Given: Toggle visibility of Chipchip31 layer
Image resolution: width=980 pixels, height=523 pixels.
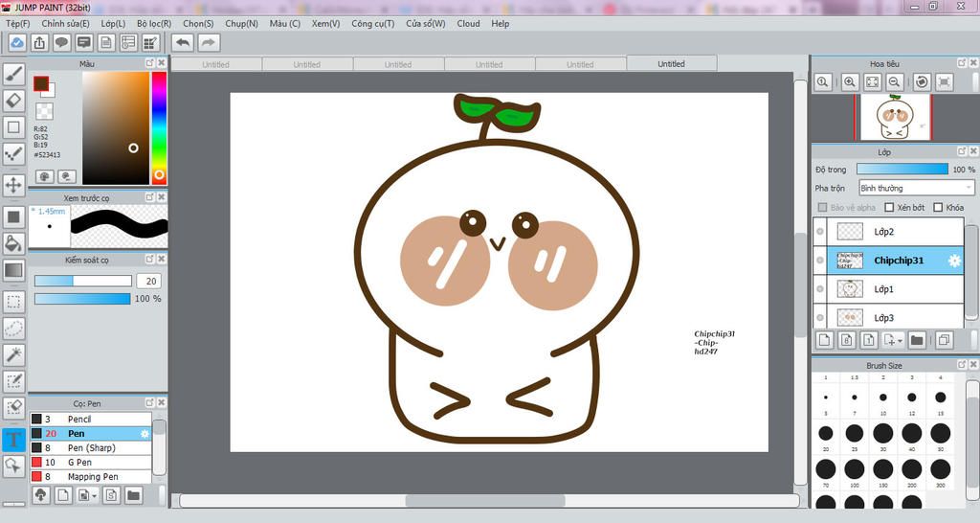Looking at the screenshot, I should (x=820, y=261).
